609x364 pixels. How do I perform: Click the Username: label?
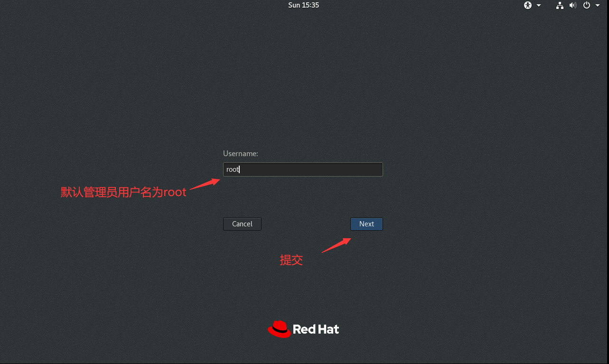point(241,154)
